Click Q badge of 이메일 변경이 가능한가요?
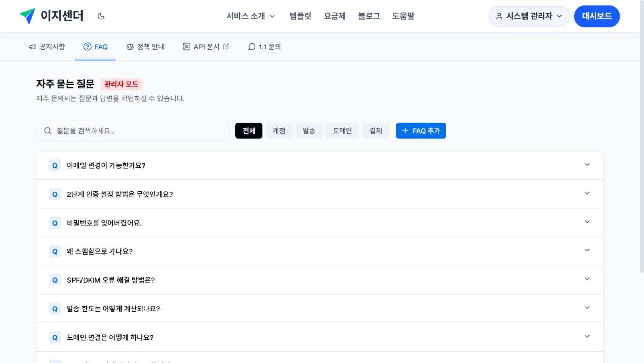The height and width of the screenshot is (363, 644). [55, 165]
